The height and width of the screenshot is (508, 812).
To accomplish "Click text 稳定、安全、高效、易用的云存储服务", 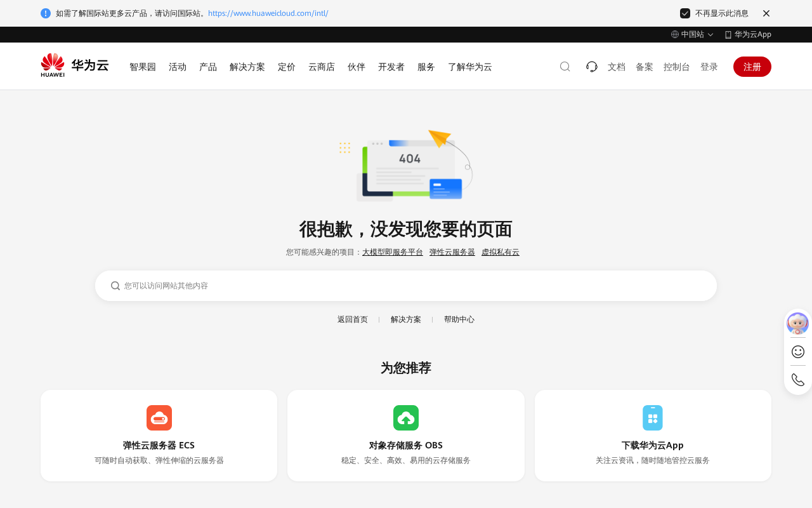I will (x=406, y=460).
